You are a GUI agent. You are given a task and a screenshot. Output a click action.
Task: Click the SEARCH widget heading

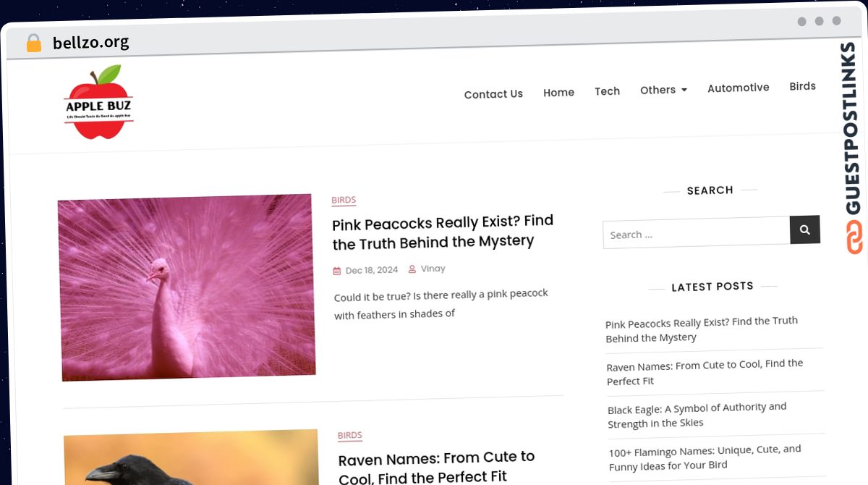pos(710,190)
